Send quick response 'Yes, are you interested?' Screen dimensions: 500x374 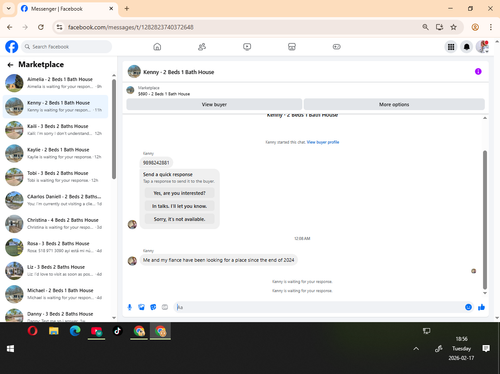[179, 193]
